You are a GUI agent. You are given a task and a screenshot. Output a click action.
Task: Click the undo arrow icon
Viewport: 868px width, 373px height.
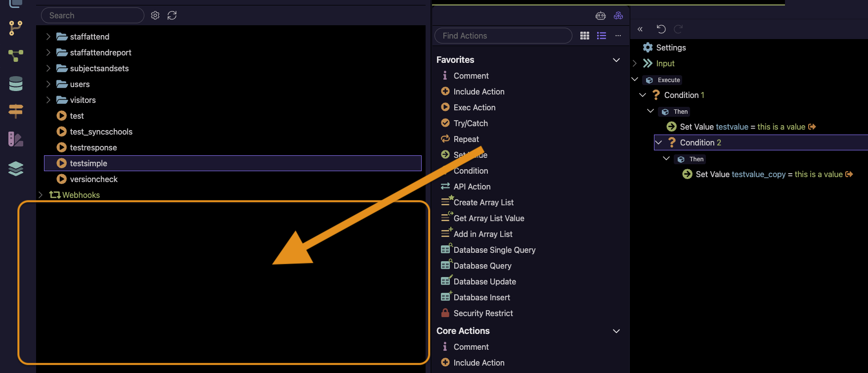(x=661, y=29)
